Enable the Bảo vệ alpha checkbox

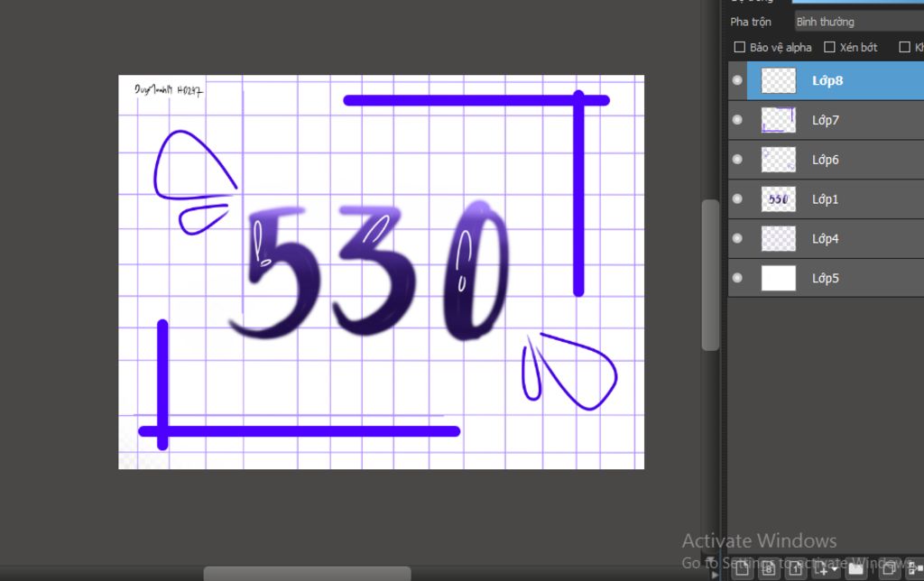tap(740, 47)
